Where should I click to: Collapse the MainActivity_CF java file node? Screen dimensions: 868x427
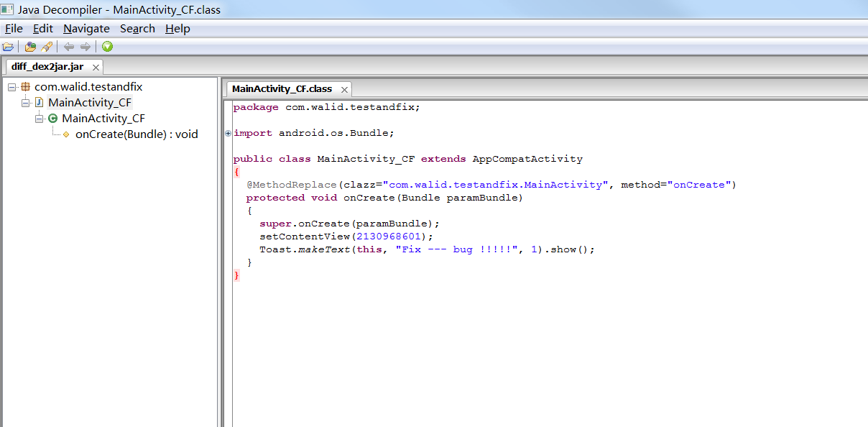[26, 103]
